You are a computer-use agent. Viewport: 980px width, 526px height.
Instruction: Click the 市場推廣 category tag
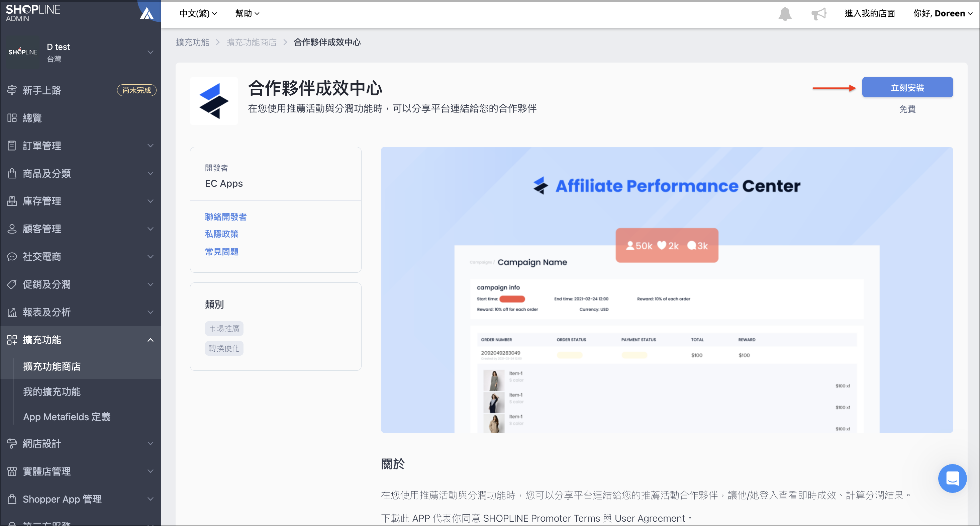point(224,329)
